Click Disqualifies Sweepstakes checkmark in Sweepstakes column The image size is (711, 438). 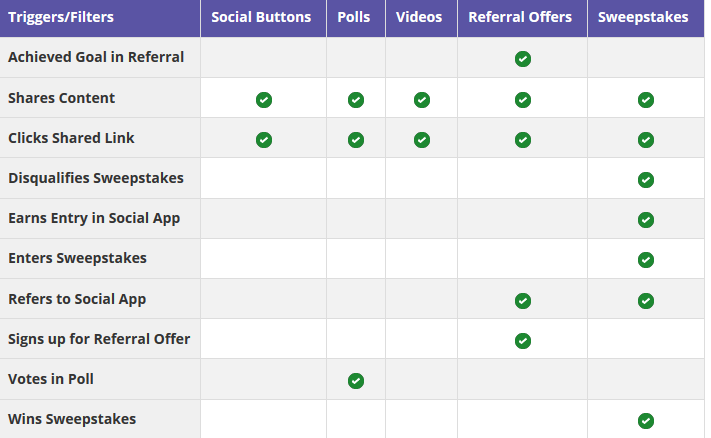[645, 180]
